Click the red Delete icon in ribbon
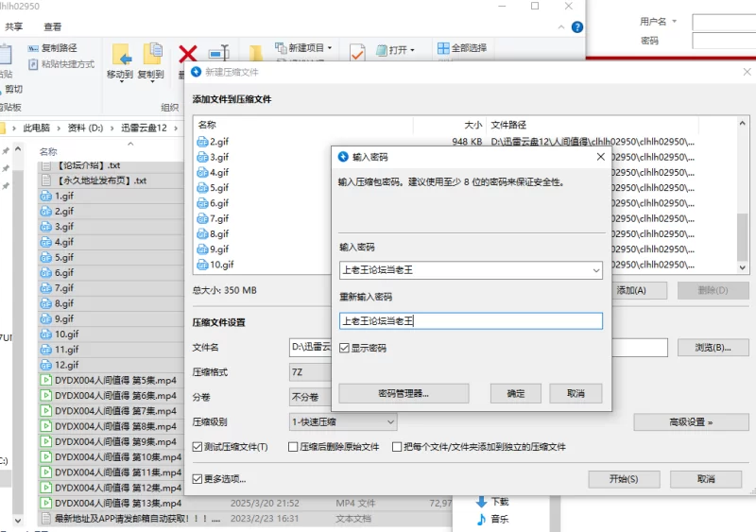The width and height of the screenshot is (756, 532). tap(188, 54)
